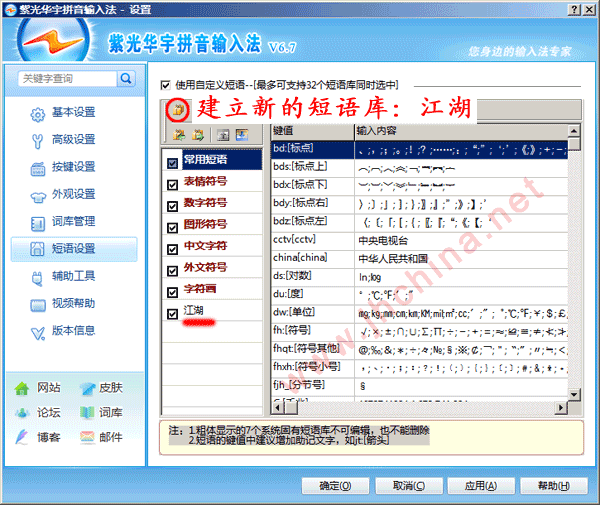The height and width of the screenshot is (505, 600).
Task: Select the bds:[标点上] key row
Action: coord(419,168)
